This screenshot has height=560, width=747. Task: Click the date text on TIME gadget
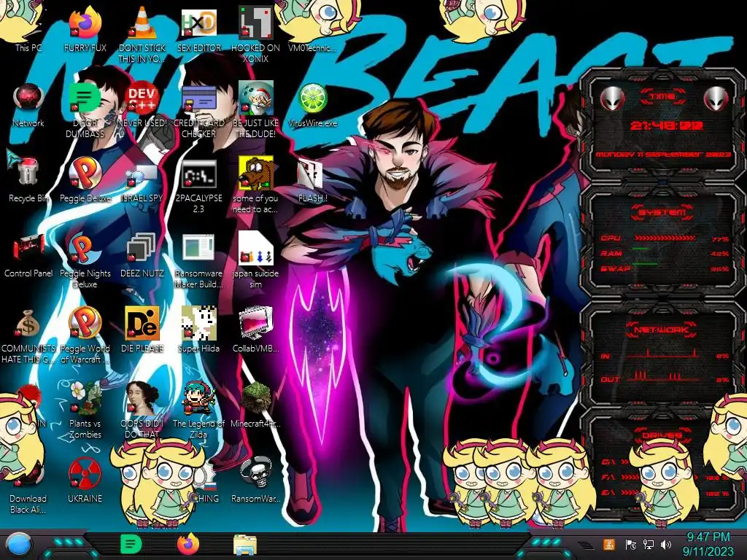pos(662,155)
